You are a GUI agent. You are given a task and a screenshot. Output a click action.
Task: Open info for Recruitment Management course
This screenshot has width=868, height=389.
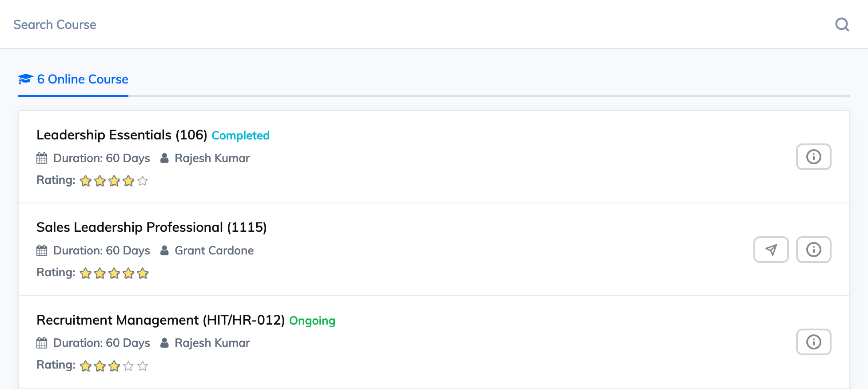click(x=813, y=342)
